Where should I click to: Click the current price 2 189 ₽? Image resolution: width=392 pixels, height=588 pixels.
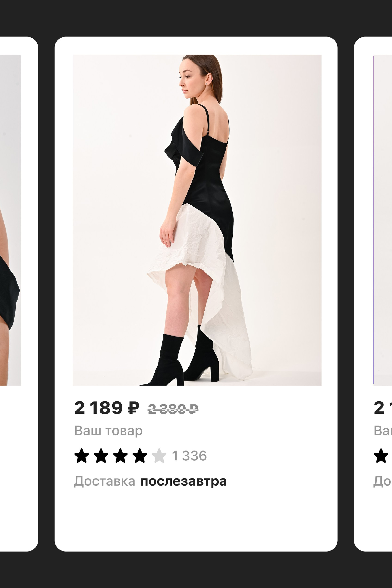107,408
